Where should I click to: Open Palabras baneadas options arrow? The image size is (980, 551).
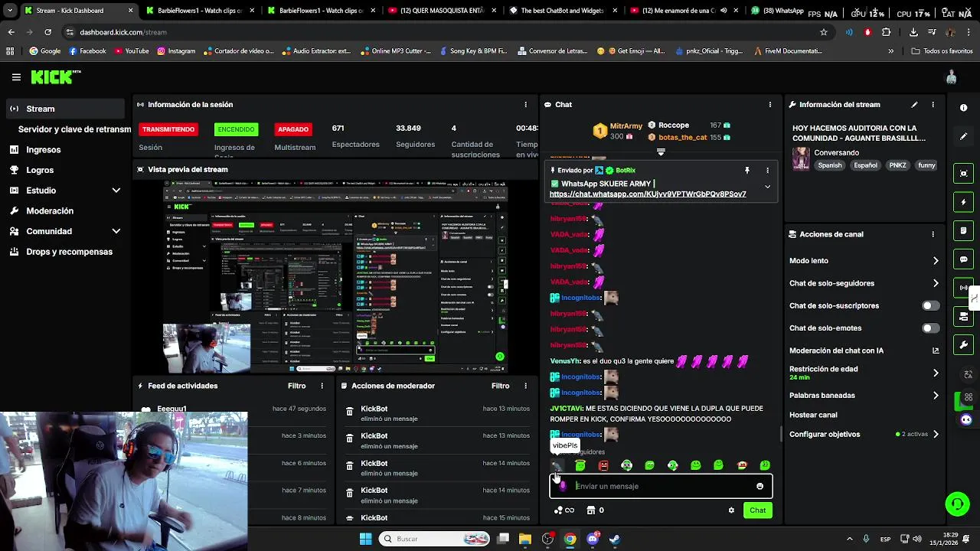pyautogui.click(x=935, y=396)
